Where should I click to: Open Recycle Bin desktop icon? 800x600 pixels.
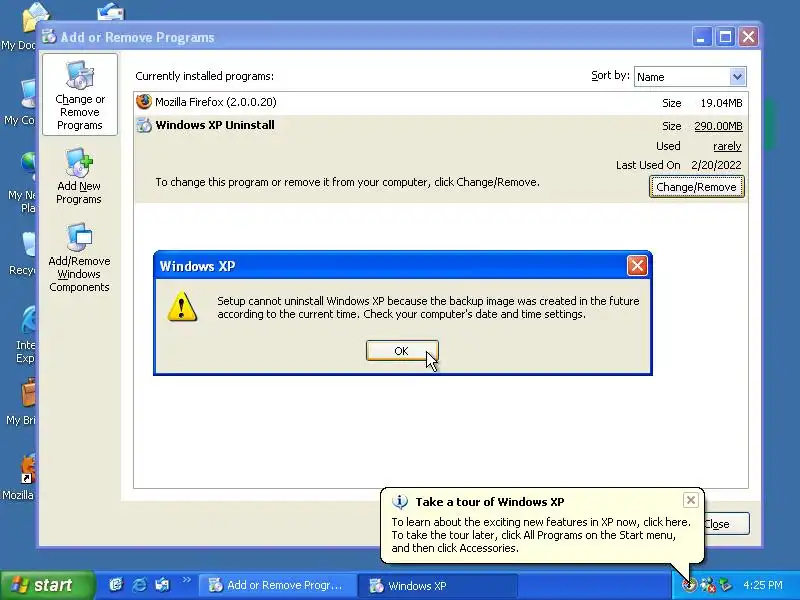coord(21,254)
